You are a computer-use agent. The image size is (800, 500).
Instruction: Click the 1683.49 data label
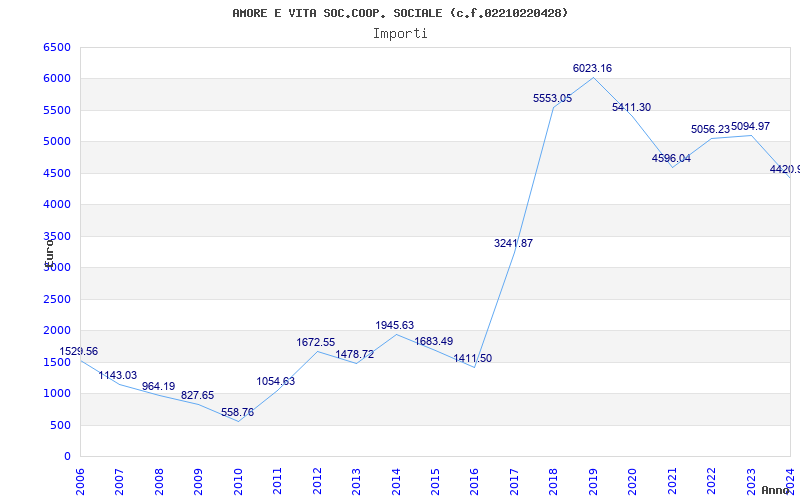point(434,341)
